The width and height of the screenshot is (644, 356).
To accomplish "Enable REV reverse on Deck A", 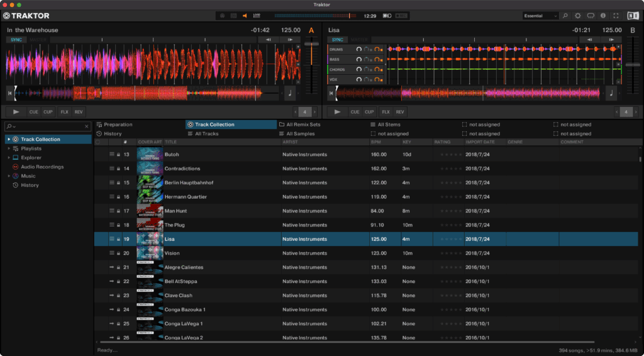I will (79, 112).
